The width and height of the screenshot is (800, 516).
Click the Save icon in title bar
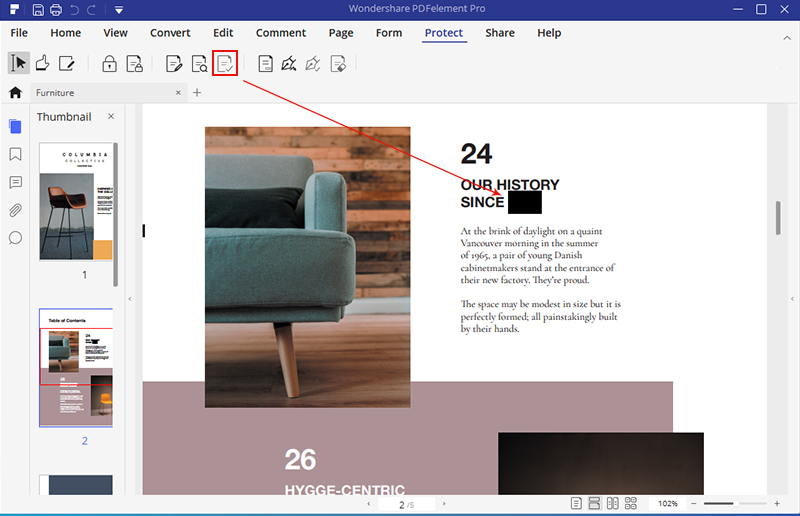click(x=38, y=9)
